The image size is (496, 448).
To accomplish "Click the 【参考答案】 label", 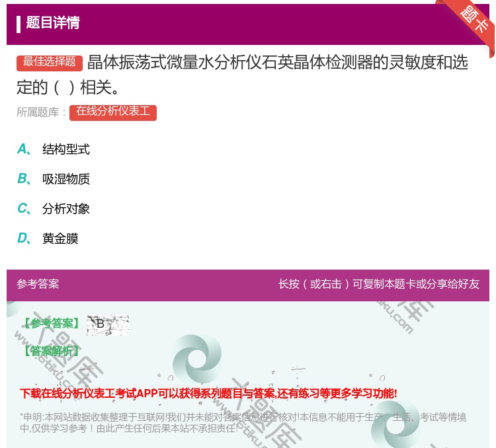I will [x=52, y=323].
